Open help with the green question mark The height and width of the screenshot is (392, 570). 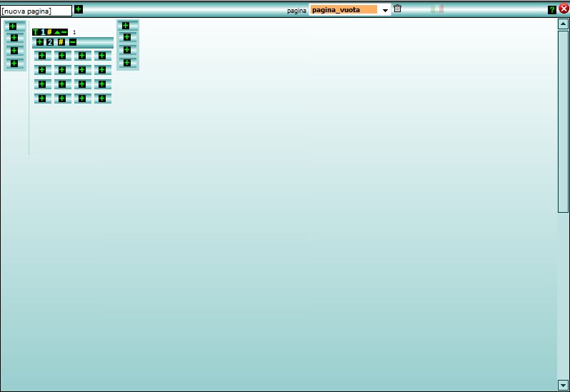pos(551,10)
